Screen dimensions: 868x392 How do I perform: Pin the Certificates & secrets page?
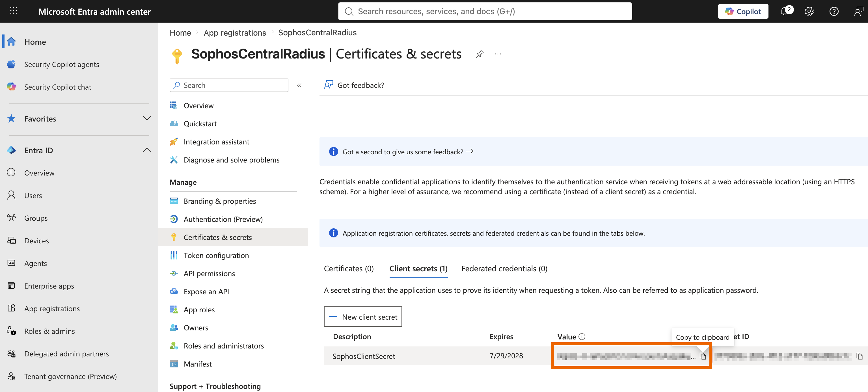point(480,54)
